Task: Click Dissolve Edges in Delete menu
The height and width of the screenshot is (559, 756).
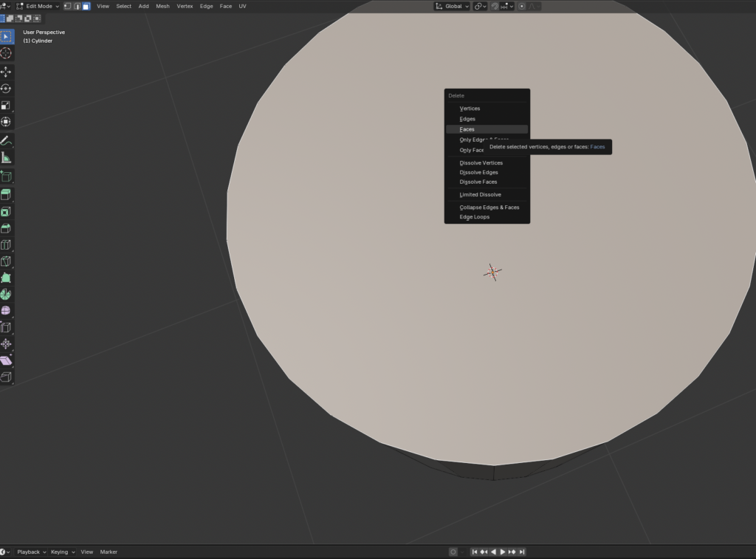Action: 478,172
